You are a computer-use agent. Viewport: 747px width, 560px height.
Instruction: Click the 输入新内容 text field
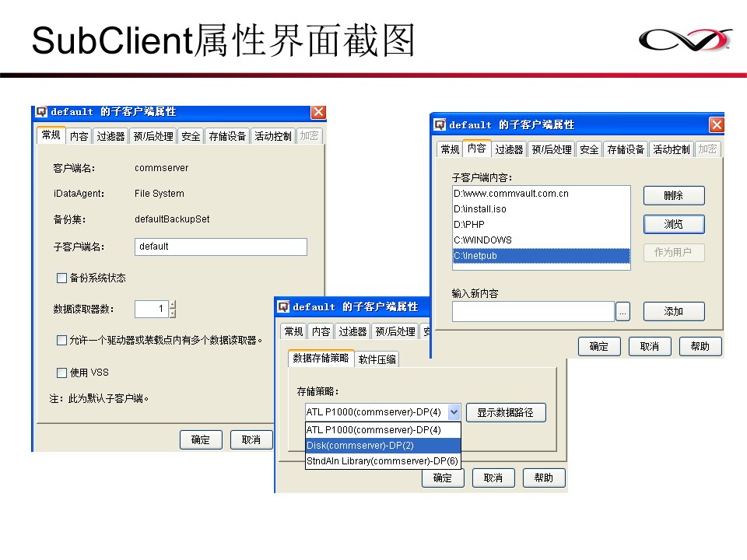pos(533,312)
